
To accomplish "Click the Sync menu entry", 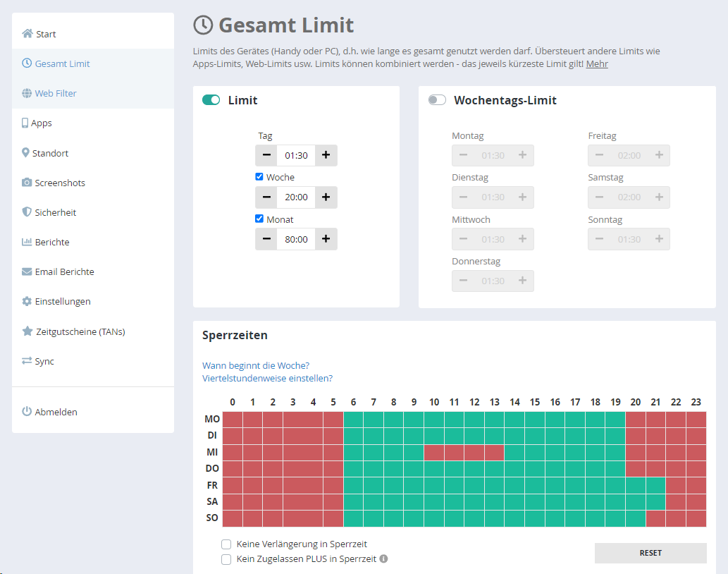I will coord(93,361).
